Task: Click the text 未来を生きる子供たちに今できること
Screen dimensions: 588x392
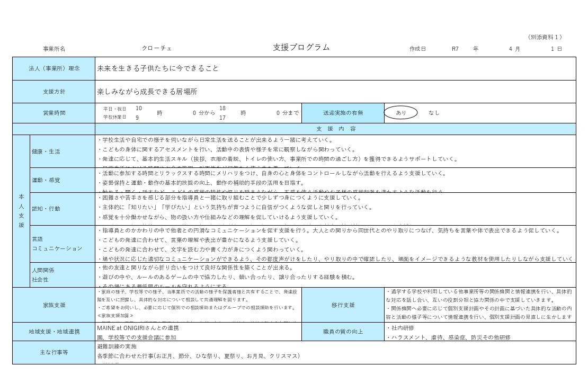Action: click(157, 68)
